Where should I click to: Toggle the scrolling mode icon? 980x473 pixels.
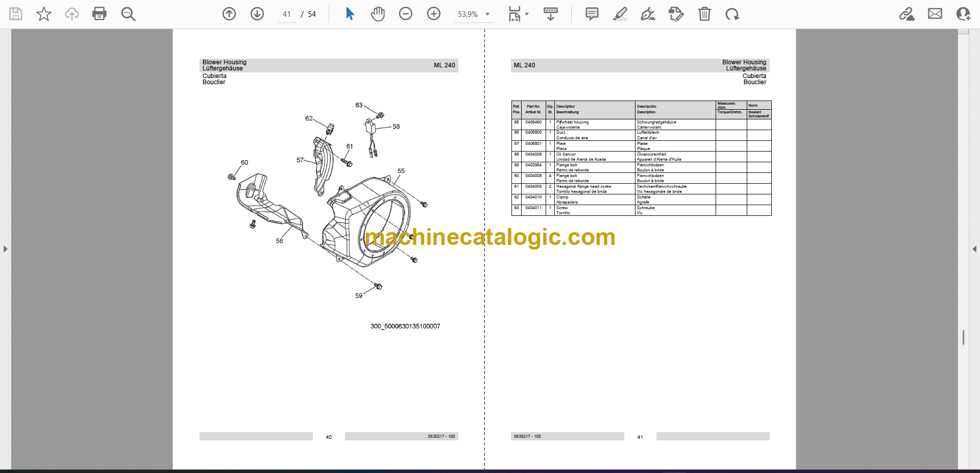coord(551,14)
